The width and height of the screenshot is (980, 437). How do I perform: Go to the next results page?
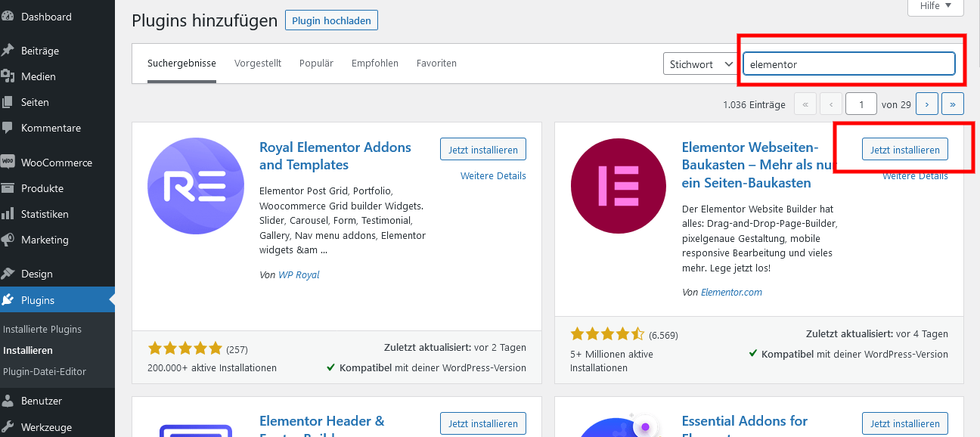[x=926, y=104]
